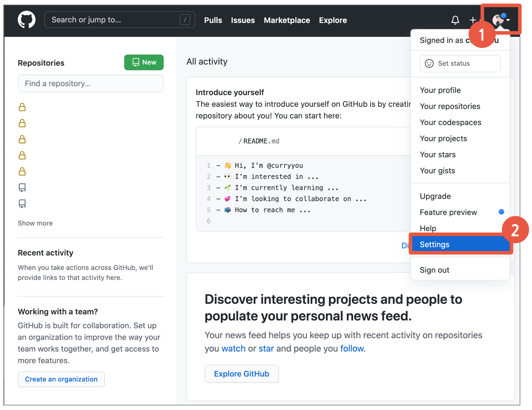The width and height of the screenshot is (532, 410).
Task: Go to Marketplace in the header
Action: pyautogui.click(x=287, y=20)
